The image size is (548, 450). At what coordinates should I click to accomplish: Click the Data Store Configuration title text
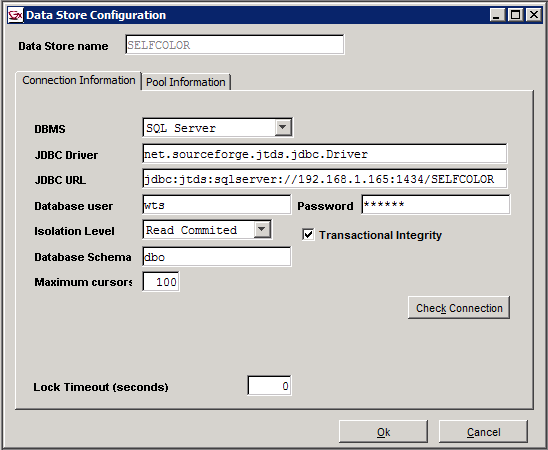coord(96,15)
